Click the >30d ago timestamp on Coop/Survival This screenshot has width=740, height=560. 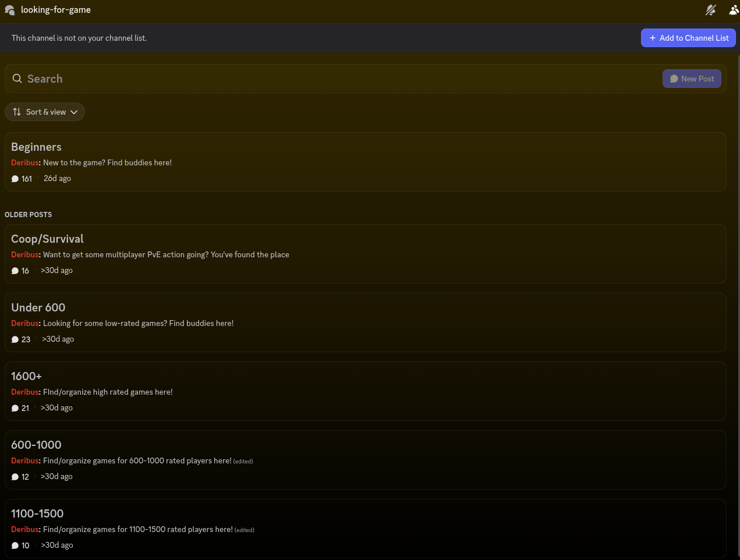point(56,271)
